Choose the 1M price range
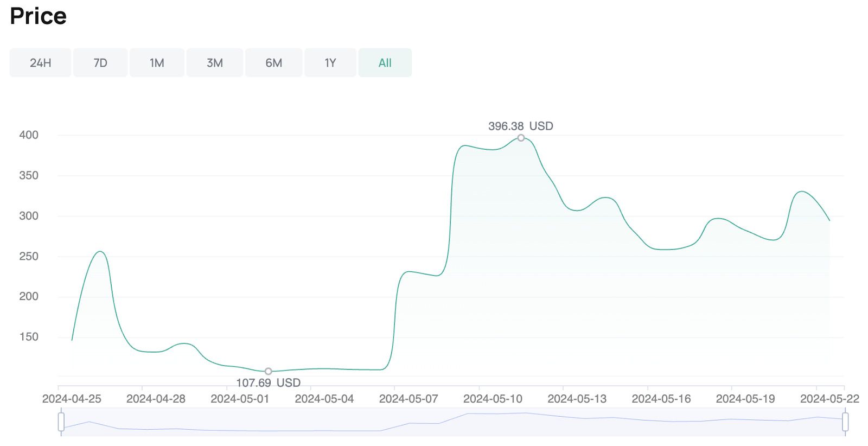This screenshot has height=446, width=868. point(157,63)
